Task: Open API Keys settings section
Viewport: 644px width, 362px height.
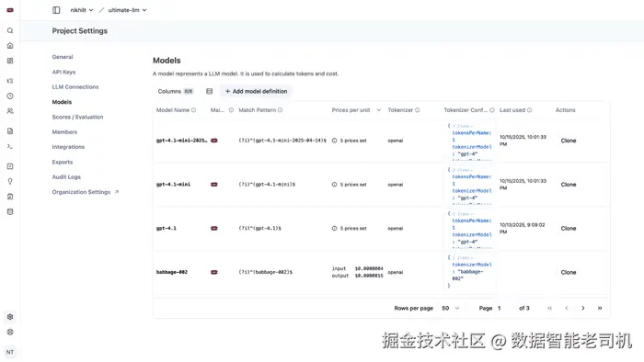Action: click(x=63, y=72)
